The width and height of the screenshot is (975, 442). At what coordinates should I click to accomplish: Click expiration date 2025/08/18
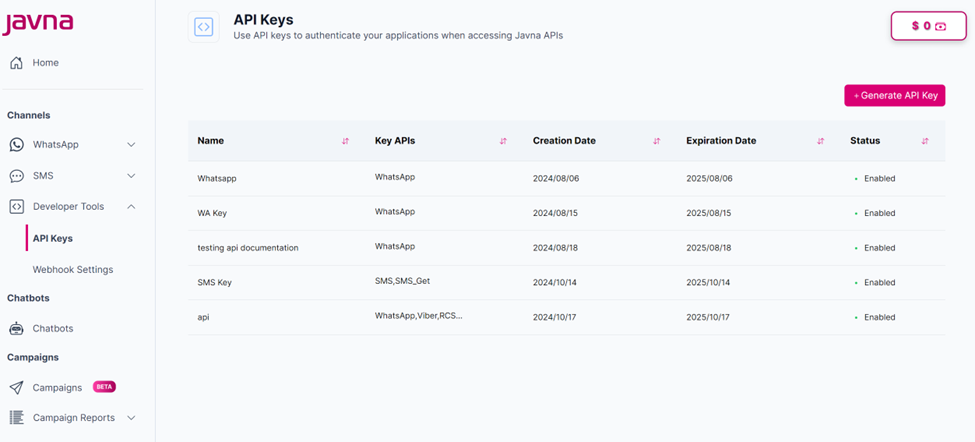709,247
